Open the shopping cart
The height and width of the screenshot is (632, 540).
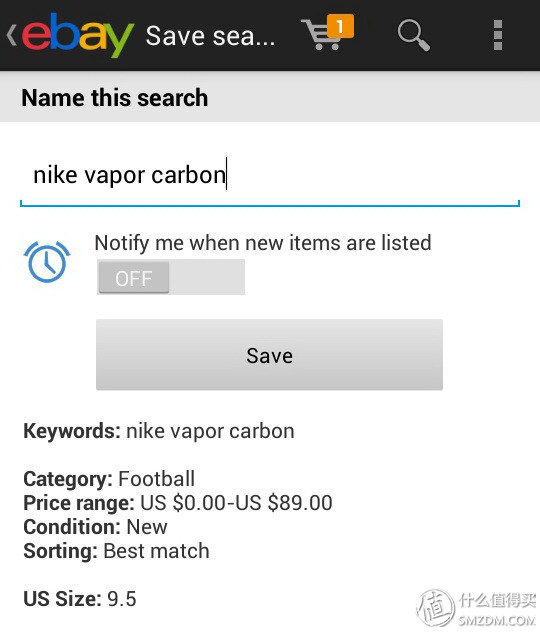click(x=322, y=35)
